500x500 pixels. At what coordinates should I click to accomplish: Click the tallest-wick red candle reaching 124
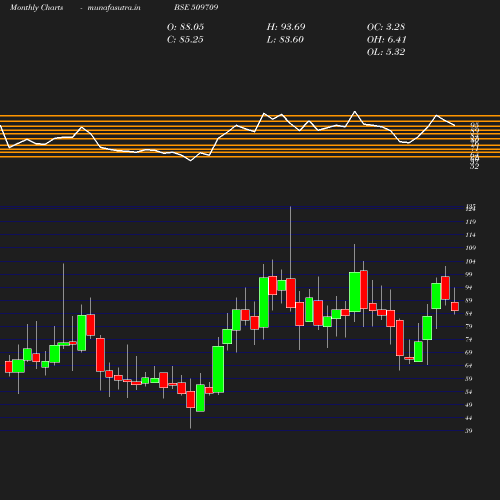pos(291,293)
